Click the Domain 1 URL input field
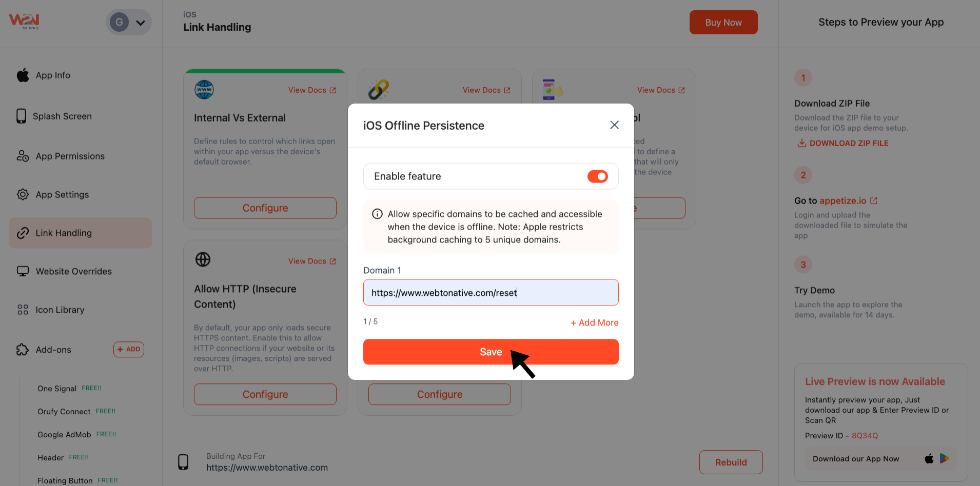Screen dimensions: 980x486 pyautogui.click(x=490, y=293)
